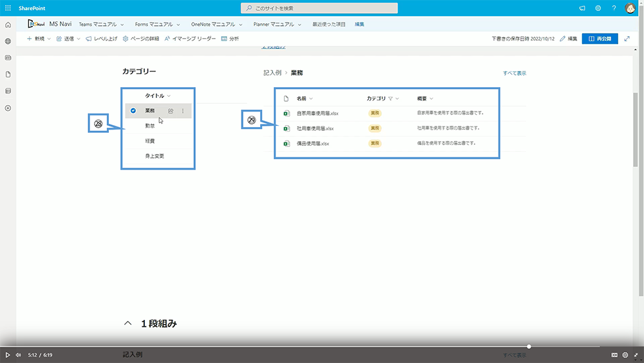Click the Excel icon for 自家用車使用届.xlsx

(287, 113)
